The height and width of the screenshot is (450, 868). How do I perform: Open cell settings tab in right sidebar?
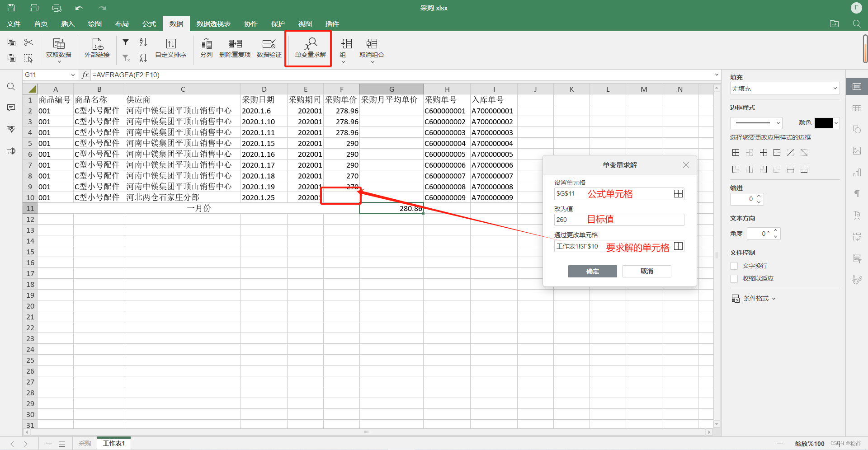coord(857,87)
